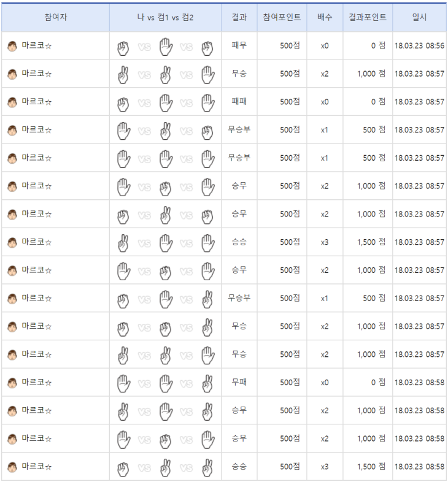Click the avatar icon in the 08:56 row
Viewport: 448px width, 482px height.
coord(12,46)
